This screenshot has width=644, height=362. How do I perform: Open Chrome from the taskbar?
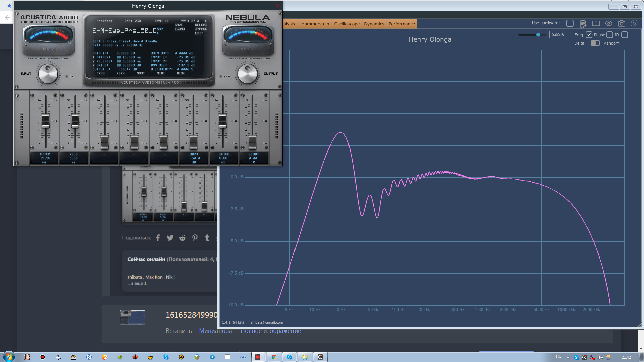pos(274,357)
